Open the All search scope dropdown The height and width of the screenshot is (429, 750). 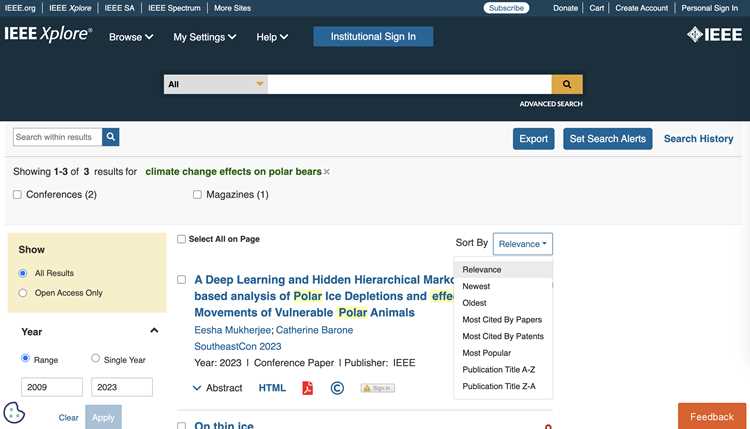[x=216, y=84]
